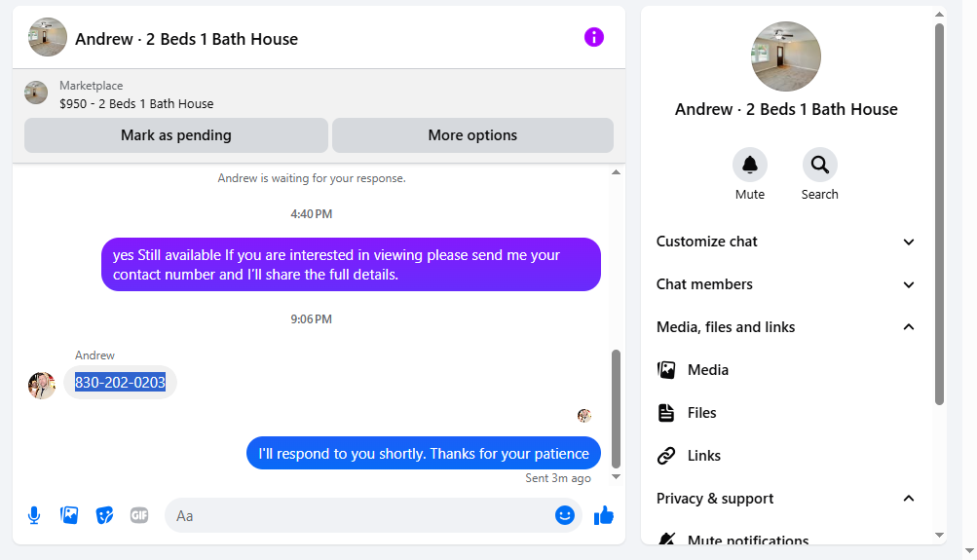Image resolution: width=977 pixels, height=560 pixels.
Task: Open the GIF picker
Action: (x=139, y=515)
